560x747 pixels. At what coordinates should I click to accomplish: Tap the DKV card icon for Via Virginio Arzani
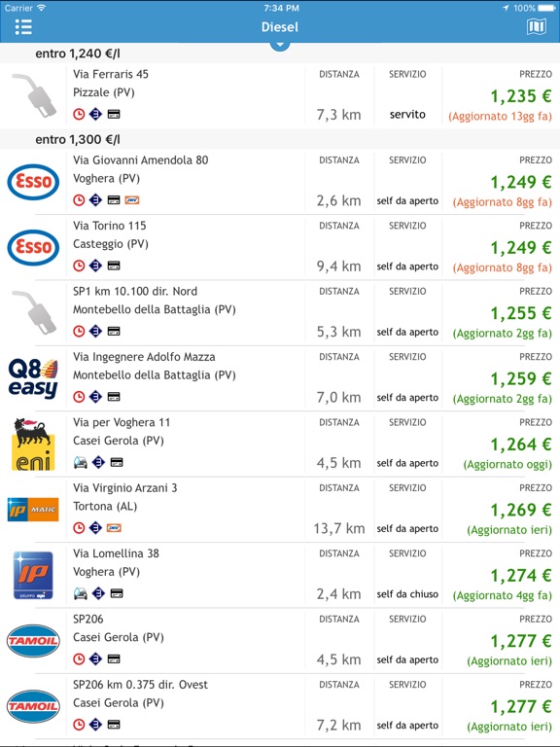click(114, 528)
